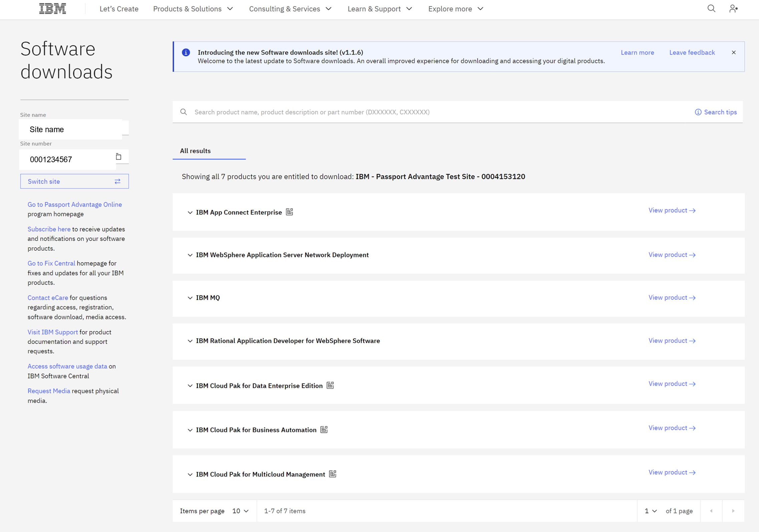Click the magnifier icon in product search bar

(183, 112)
